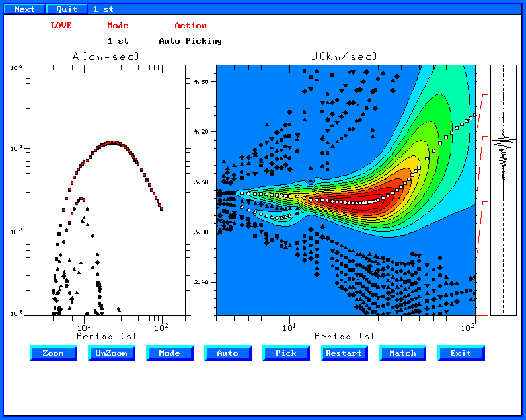Click the red Mode header label
The image size is (526, 420).
click(x=118, y=26)
